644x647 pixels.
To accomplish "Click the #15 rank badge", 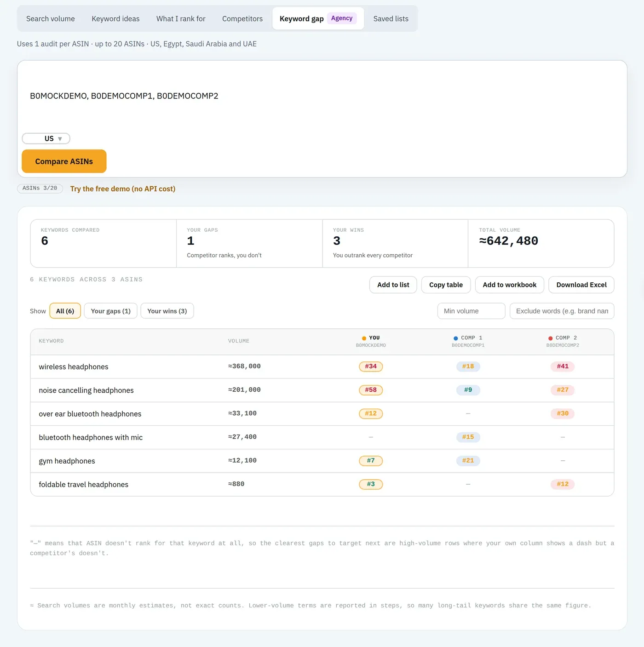I will pyautogui.click(x=468, y=437).
